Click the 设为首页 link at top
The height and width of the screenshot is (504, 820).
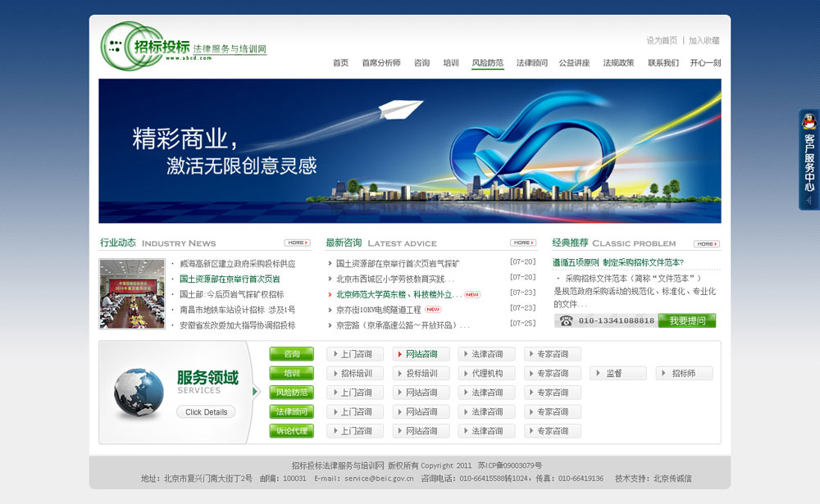[662, 40]
